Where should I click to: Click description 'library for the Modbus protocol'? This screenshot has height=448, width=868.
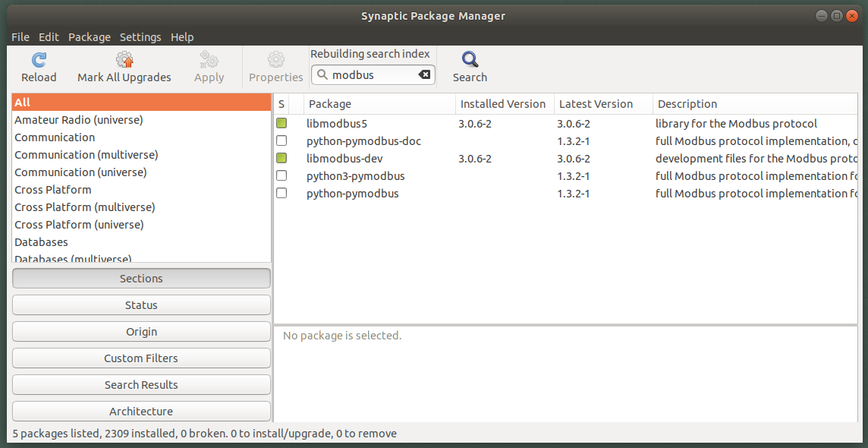tap(736, 124)
